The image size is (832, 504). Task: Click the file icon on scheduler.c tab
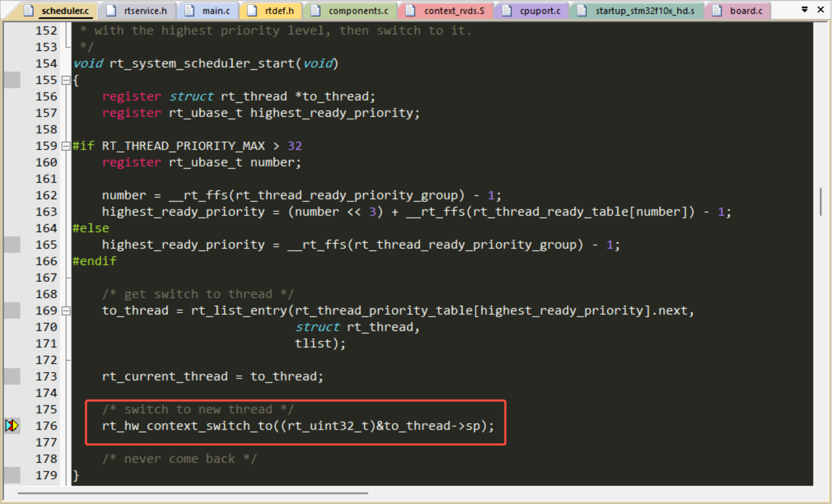click(29, 10)
